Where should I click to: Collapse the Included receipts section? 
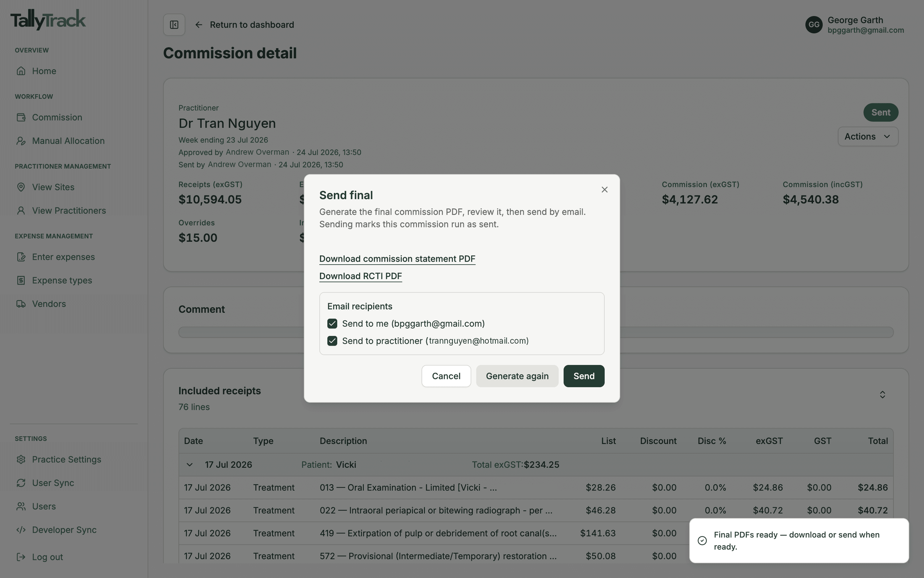(882, 395)
